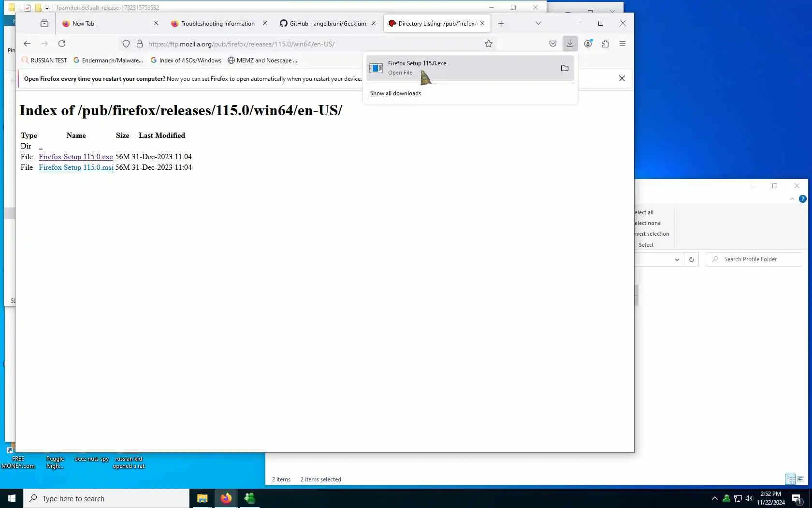Save page to Pocket icon

[553, 44]
